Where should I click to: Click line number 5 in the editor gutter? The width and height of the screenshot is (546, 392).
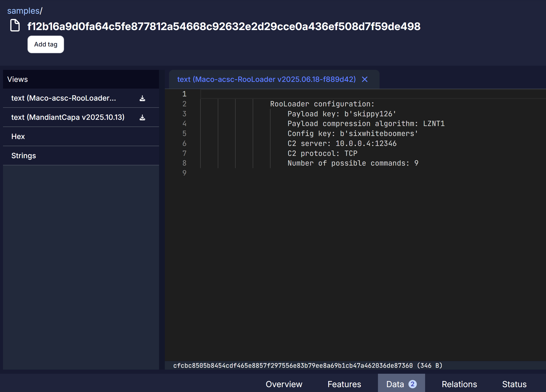pos(184,134)
